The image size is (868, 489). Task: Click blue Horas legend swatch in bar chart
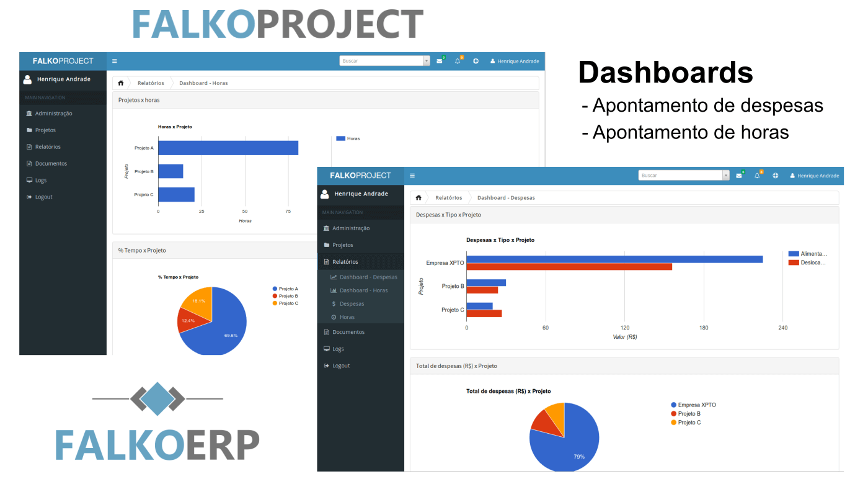(340, 138)
